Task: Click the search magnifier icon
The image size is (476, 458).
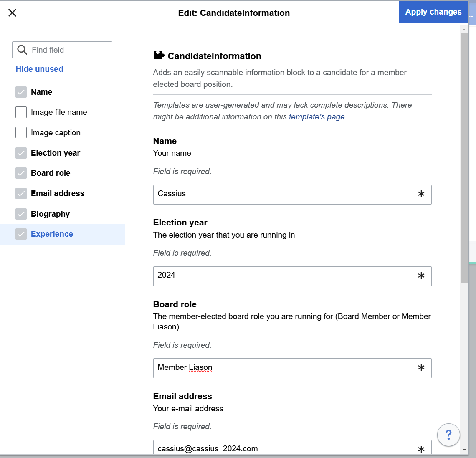Action: [x=22, y=50]
